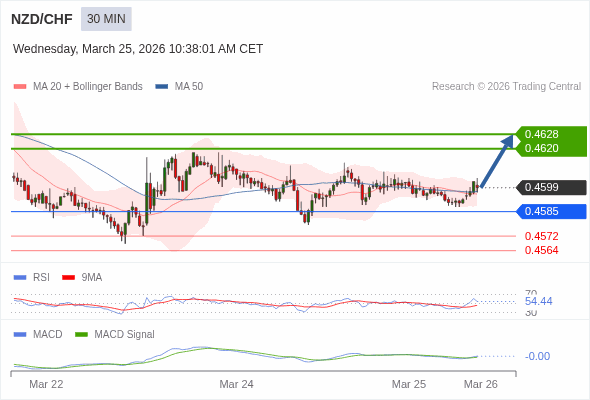This screenshot has width=590, height=400.
Task: Click the MA 20 + Bollinger Bands red swatch
Action: click(x=20, y=87)
